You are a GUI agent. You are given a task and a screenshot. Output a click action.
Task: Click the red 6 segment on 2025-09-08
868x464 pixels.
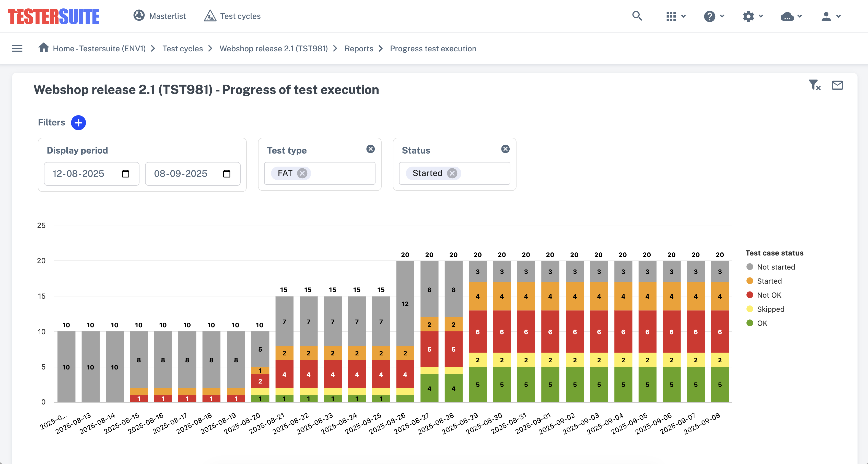point(720,332)
